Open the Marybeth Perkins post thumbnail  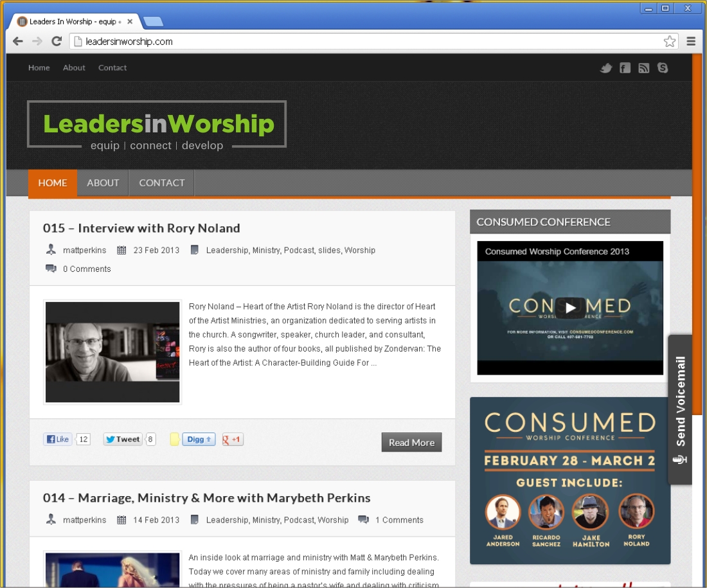tap(112, 569)
